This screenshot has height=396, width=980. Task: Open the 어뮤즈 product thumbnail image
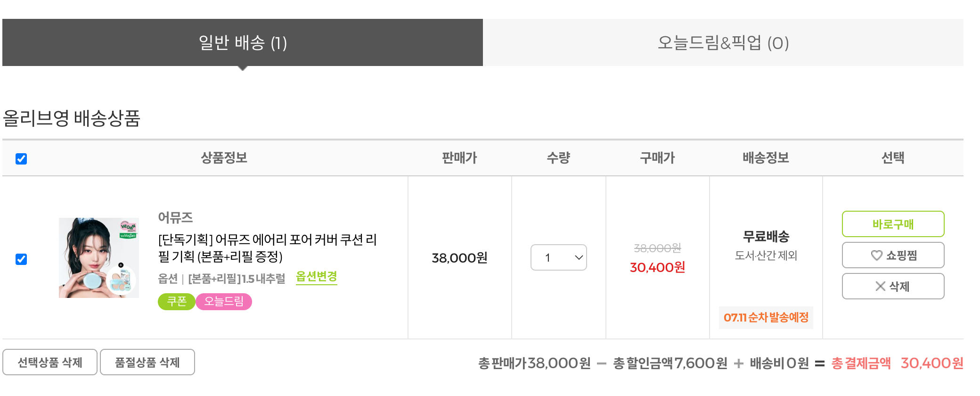coord(99,258)
